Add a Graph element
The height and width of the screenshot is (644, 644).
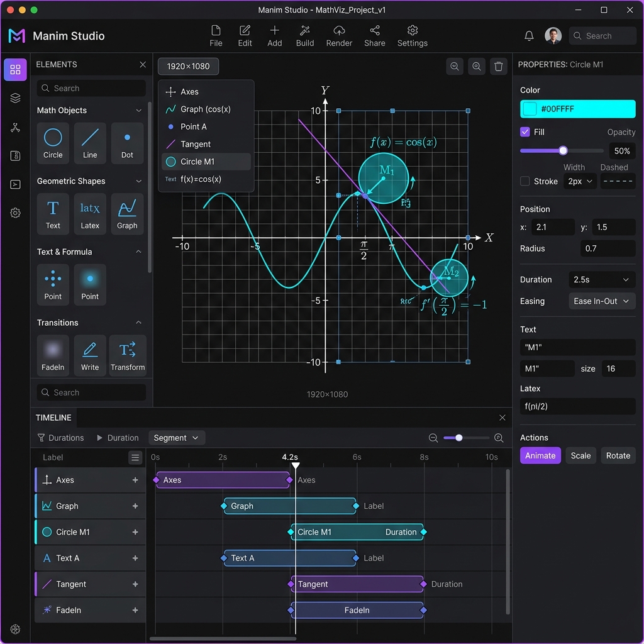point(127,214)
